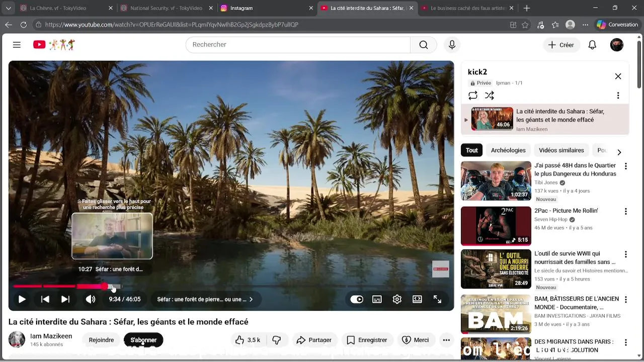Open the player settings gear
Image resolution: width=644 pixels, height=362 pixels.
click(397, 299)
